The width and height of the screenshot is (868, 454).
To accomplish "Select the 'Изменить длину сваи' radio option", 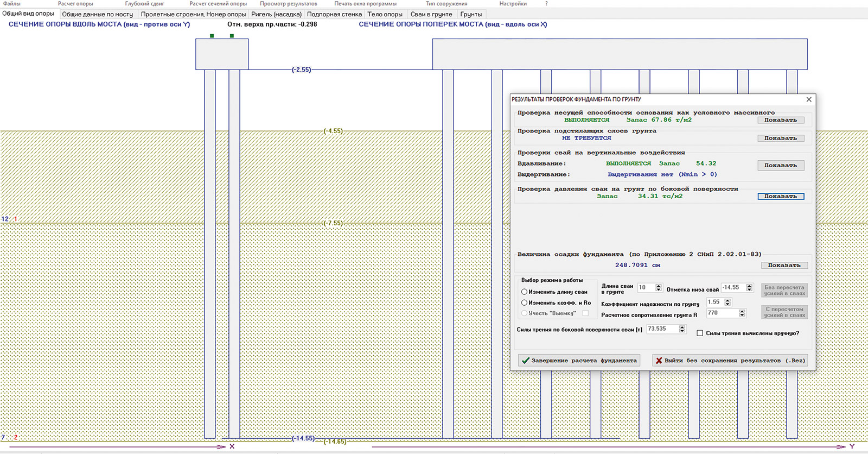I will click(525, 292).
